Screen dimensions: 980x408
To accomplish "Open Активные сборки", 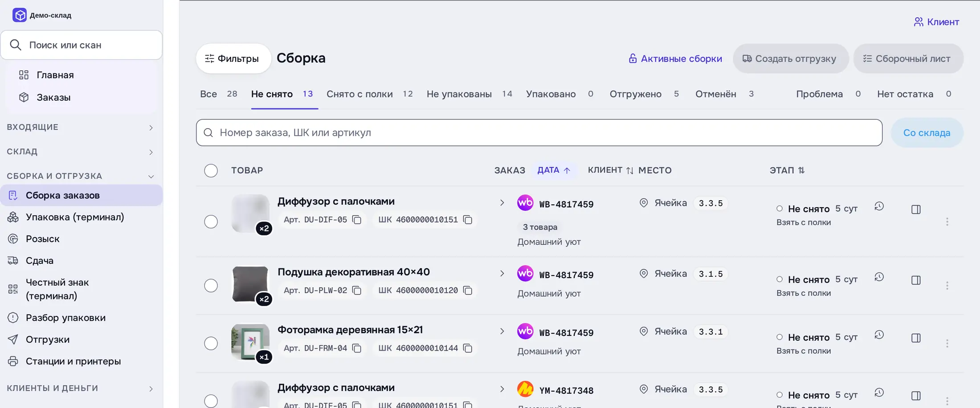I will [675, 59].
